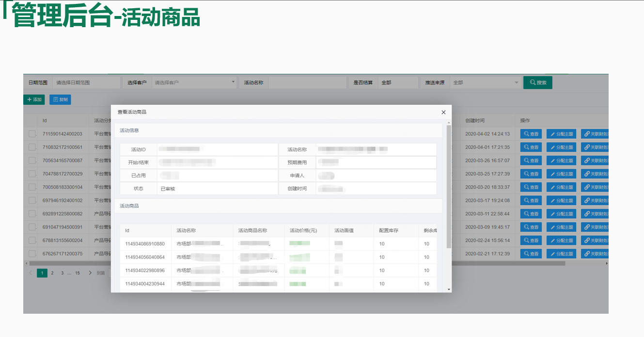Check the box for row 711590142400203
This screenshot has width=644, height=337.
32,134
